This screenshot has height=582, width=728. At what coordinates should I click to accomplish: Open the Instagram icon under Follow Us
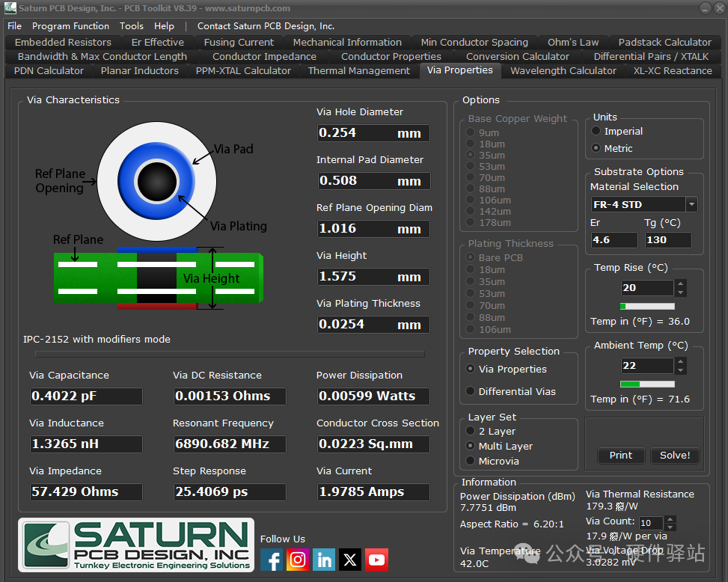pos(298,560)
